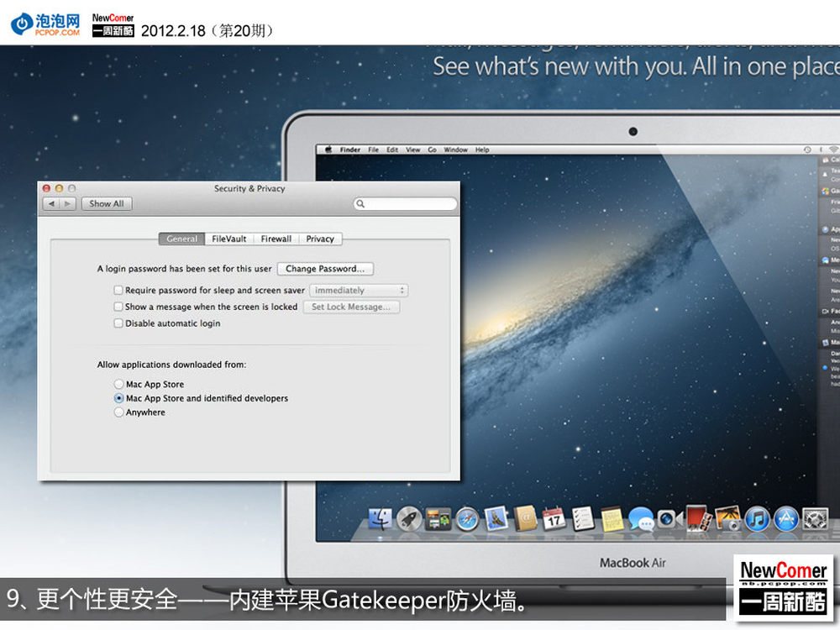Click the Apple logo in menu bar
This screenshot has height=630, width=840.
[328, 150]
